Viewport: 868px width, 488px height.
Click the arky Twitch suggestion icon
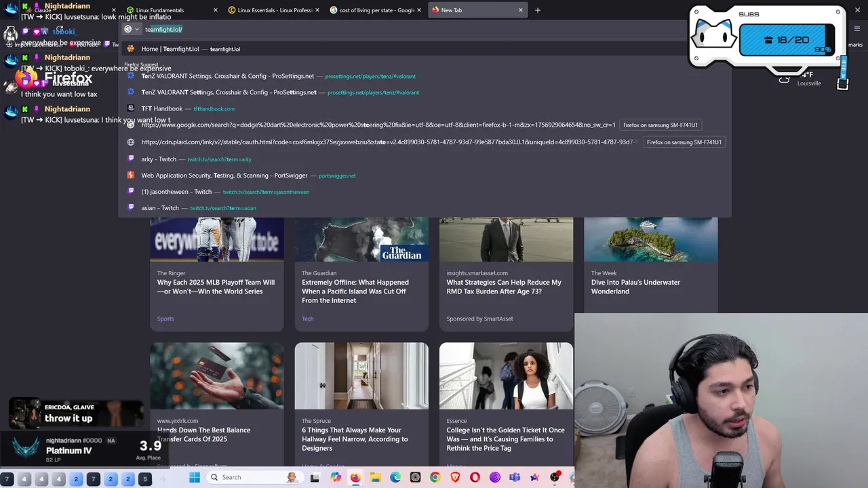(x=131, y=159)
